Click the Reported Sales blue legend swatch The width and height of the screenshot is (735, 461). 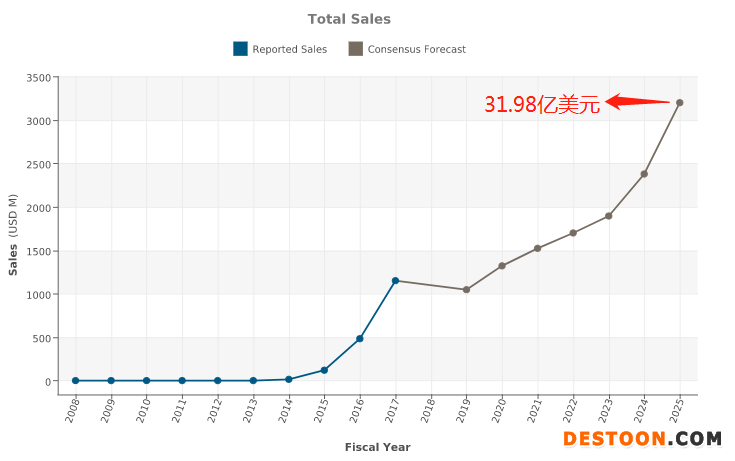240,49
